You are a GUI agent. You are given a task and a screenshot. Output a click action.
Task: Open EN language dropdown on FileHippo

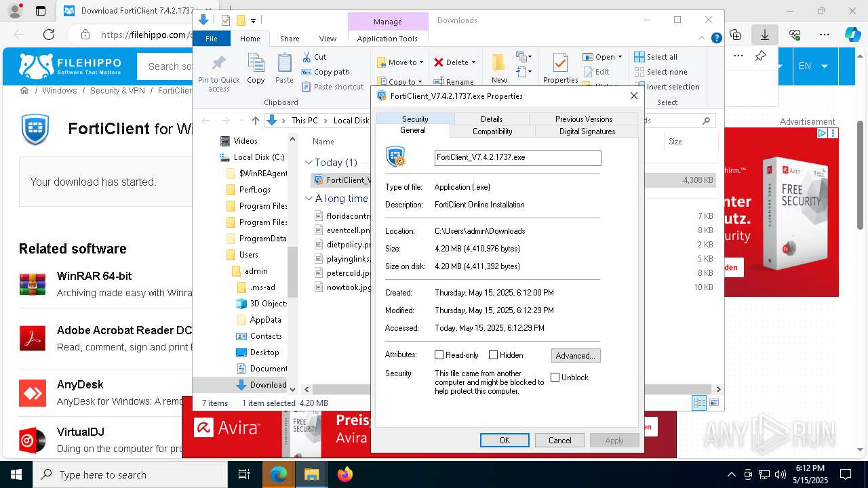813,66
